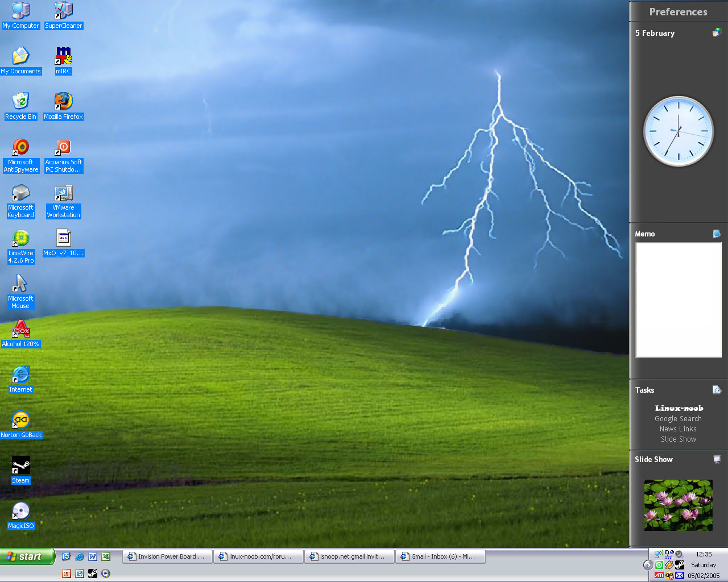Click the Microsoft Word quick launch icon
728x582 pixels.
click(x=93, y=557)
